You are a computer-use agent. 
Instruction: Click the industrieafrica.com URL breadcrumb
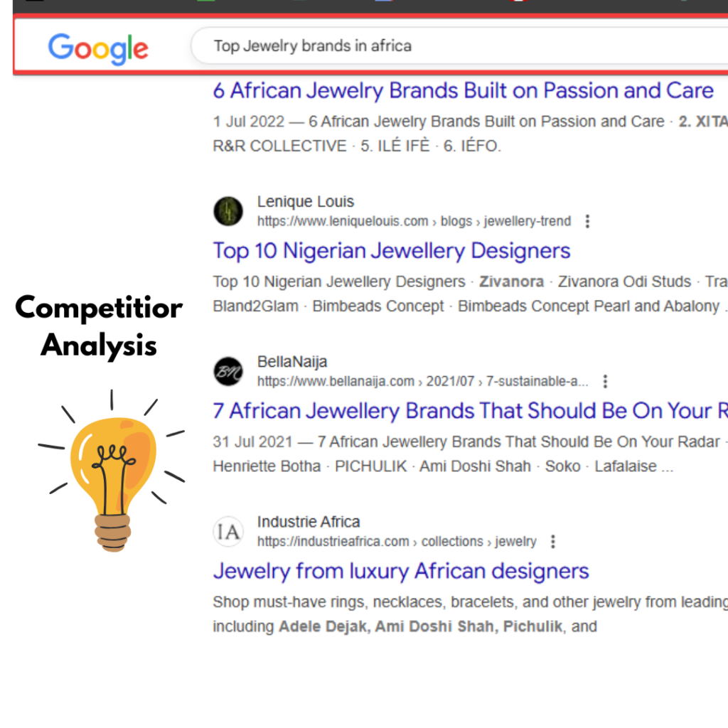click(397, 541)
